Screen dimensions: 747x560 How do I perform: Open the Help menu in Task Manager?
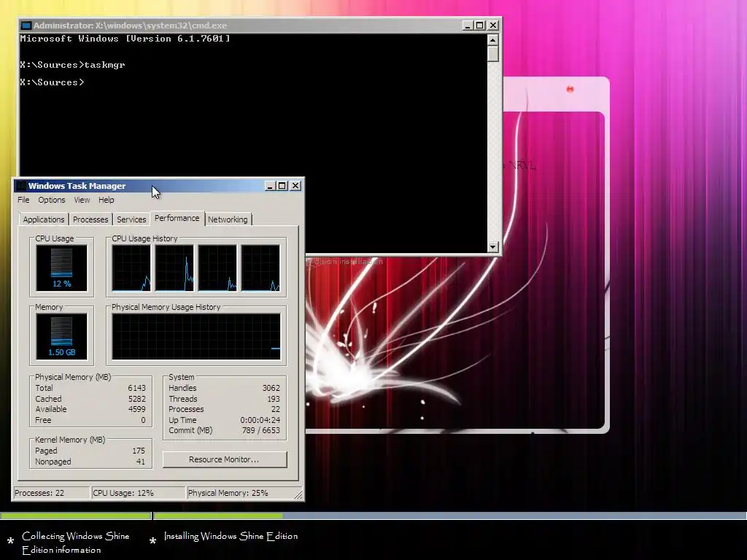pyautogui.click(x=107, y=200)
